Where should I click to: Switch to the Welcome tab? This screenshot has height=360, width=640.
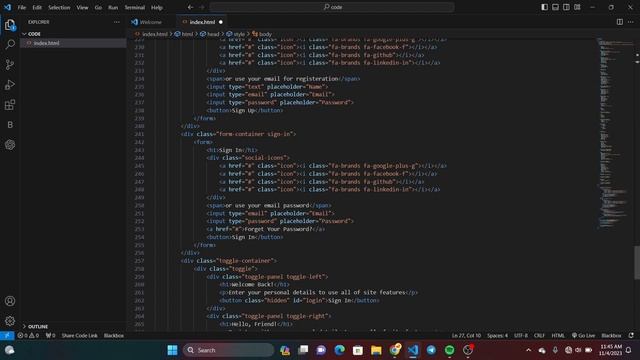click(151, 22)
